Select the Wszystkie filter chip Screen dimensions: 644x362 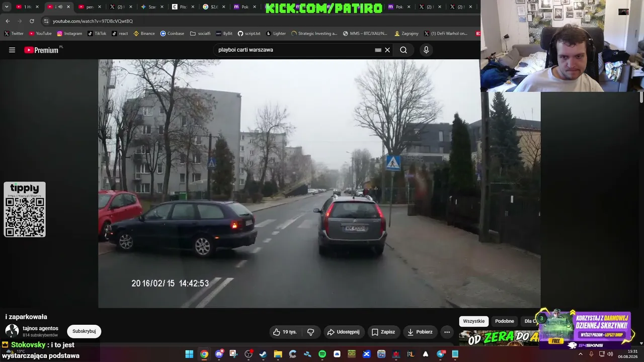[474, 321]
